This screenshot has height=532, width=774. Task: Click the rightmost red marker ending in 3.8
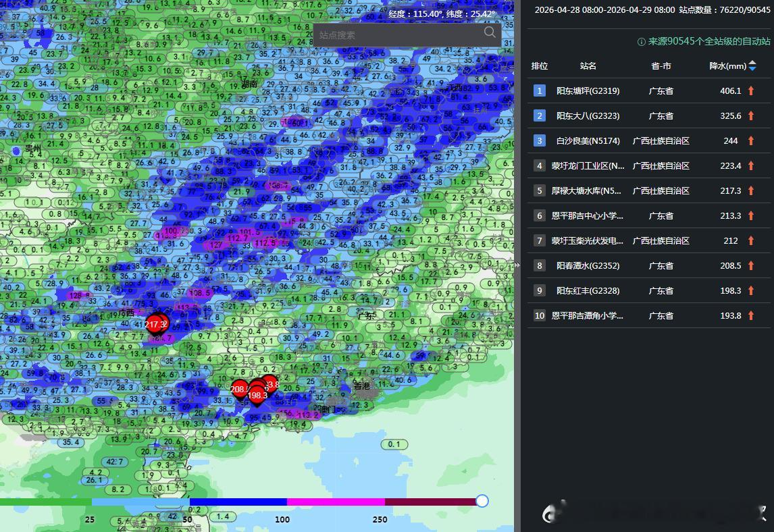(x=272, y=383)
